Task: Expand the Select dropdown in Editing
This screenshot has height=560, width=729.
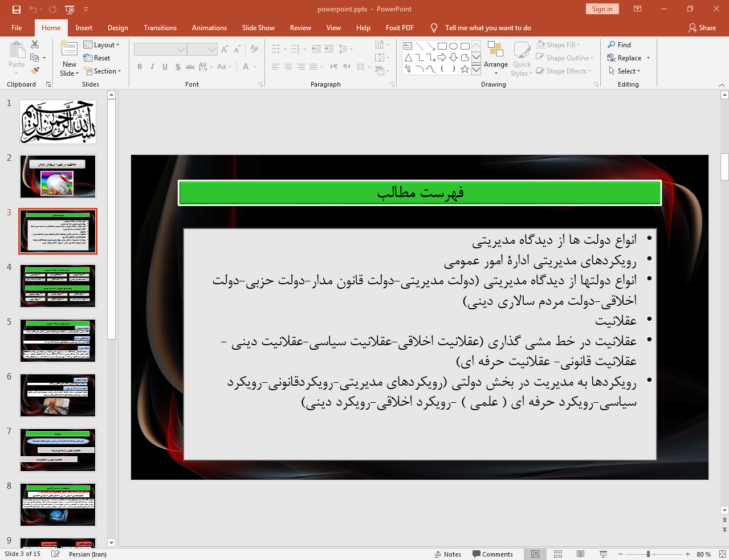Action: (625, 71)
